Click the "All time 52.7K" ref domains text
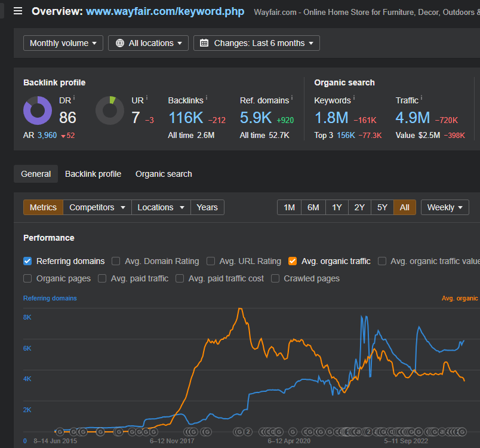Screen dimensions: 480x448 click(x=264, y=136)
